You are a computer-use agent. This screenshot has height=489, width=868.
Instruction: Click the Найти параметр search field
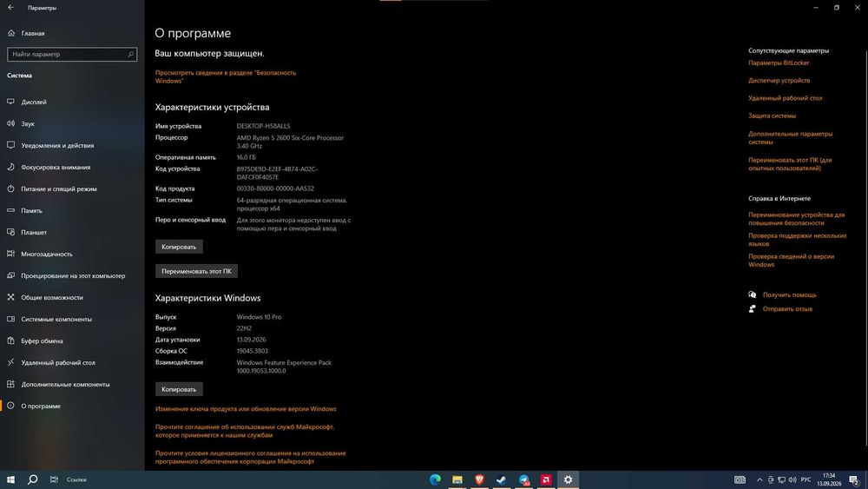tap(72, 54)
